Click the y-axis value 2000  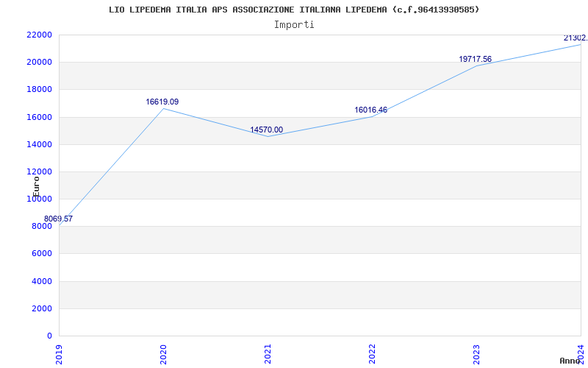click(41, 308)
